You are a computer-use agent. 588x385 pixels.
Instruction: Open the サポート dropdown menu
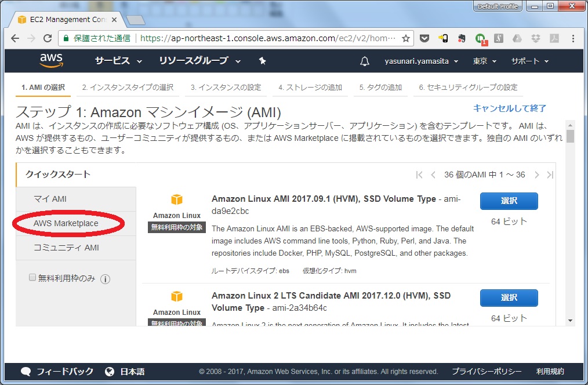[x=530, y=61]
